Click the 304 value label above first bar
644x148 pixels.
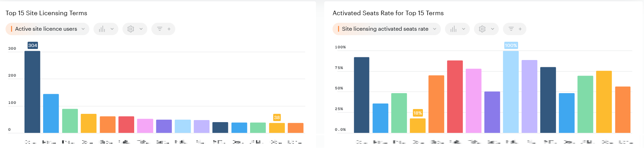click(33, 46)
